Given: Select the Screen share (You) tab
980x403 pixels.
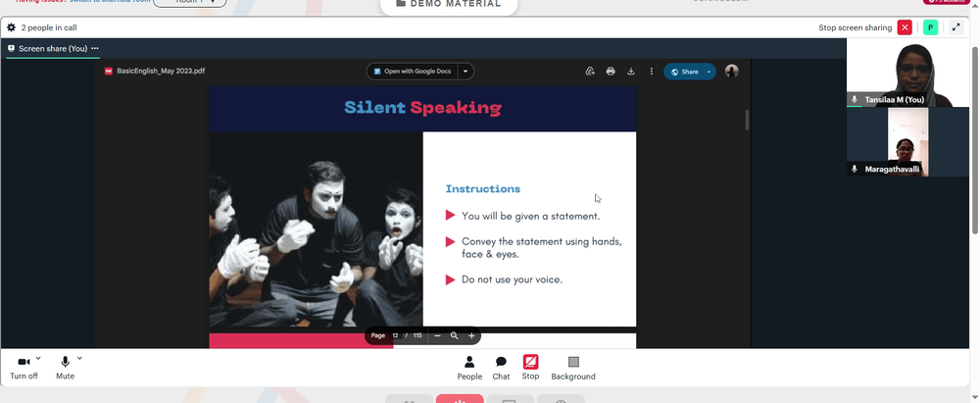Looking at the screenshot, I should [53, 48].
